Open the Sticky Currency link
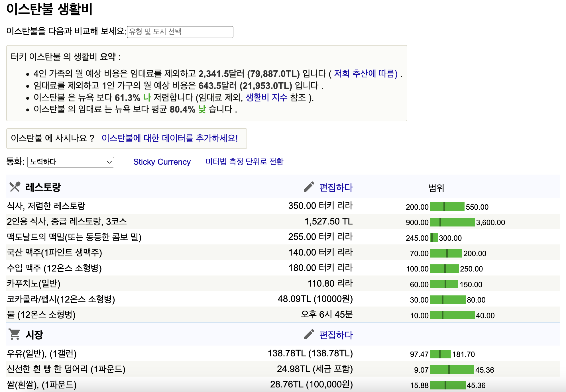Image resolution: width=566 pixels, height=392 pixels. coord(162,162)
